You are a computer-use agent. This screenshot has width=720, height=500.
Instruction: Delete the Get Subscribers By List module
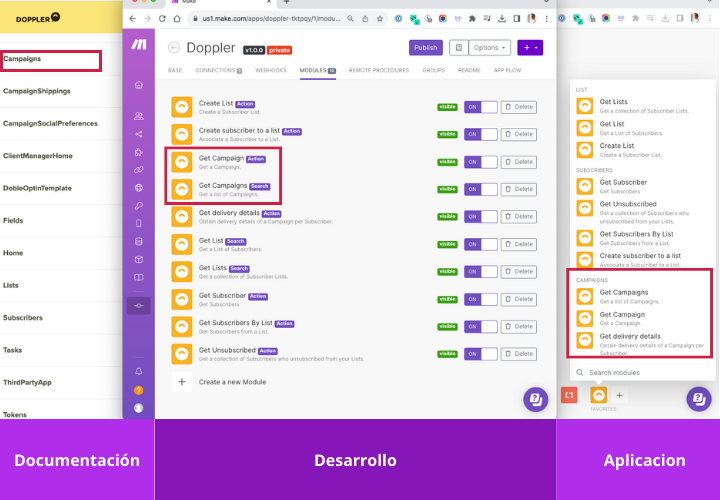coord(518,326)
